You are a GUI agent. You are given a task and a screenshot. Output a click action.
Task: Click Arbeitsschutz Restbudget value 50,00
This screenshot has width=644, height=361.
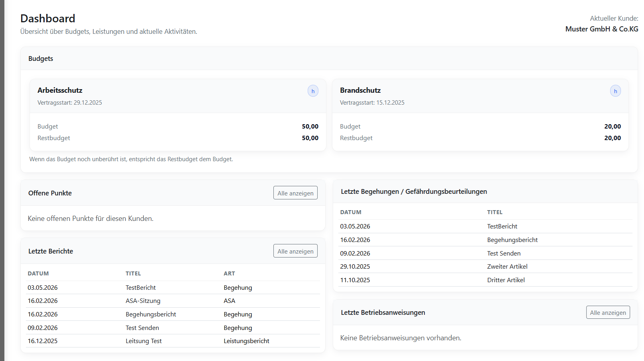[x=310, y=138]
